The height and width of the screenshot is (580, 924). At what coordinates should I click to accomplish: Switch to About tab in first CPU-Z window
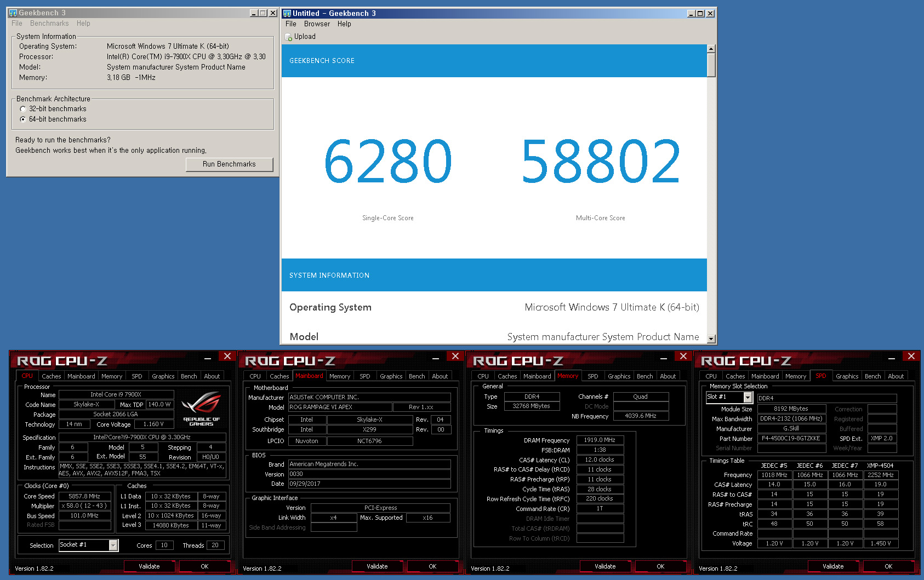tap(212, 376)
